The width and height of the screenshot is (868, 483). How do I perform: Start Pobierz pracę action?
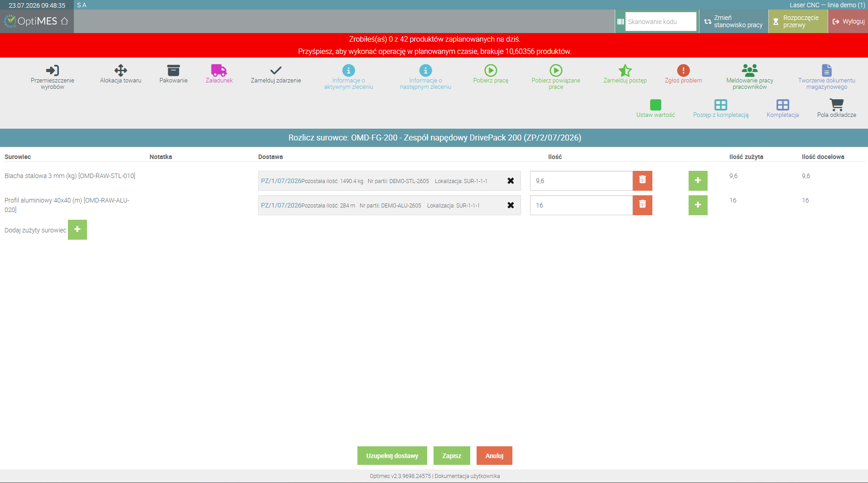(x=491, y=74)
